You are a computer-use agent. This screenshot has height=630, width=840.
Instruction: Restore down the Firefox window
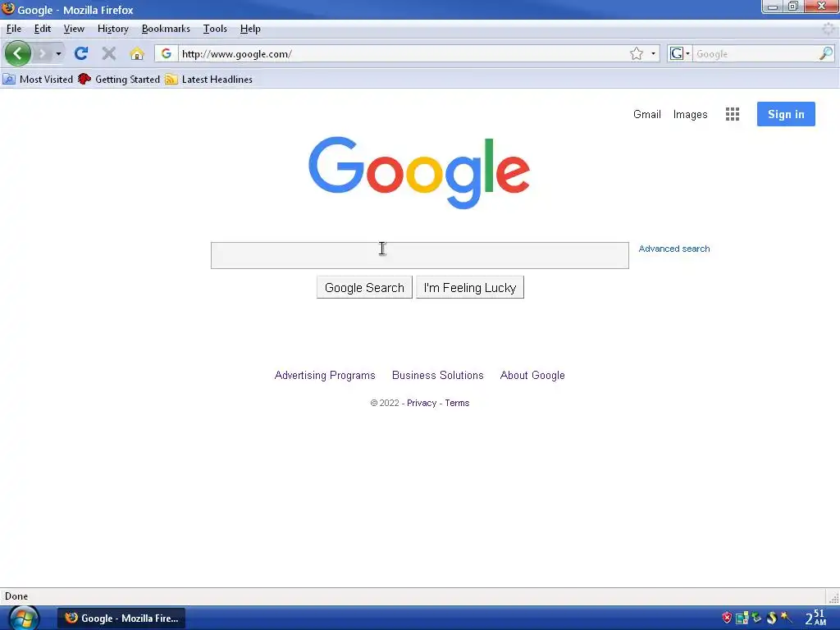(x=793, y=7)
